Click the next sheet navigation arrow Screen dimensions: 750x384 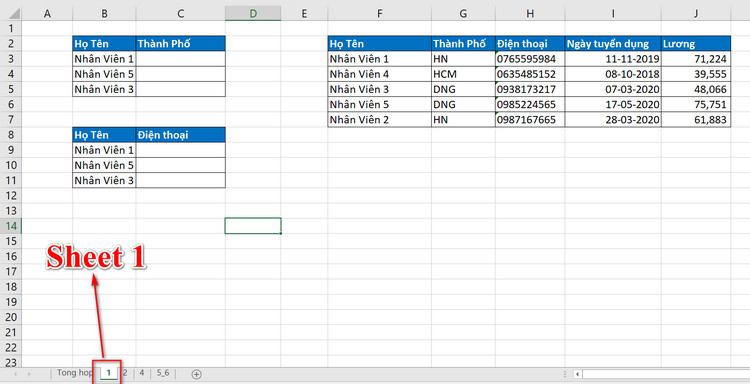coord(29,374)
